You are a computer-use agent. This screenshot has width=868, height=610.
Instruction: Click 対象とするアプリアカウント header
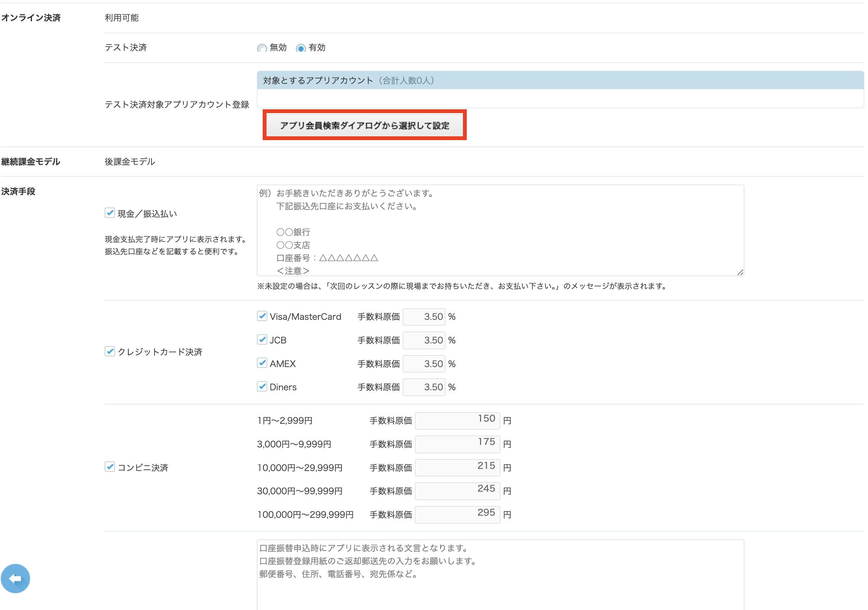560,80
